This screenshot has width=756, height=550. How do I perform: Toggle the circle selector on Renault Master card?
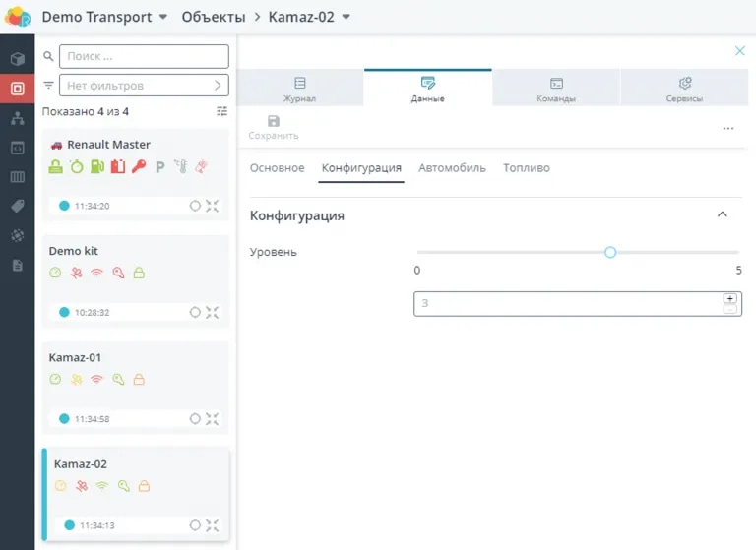(x=195, y=206)
